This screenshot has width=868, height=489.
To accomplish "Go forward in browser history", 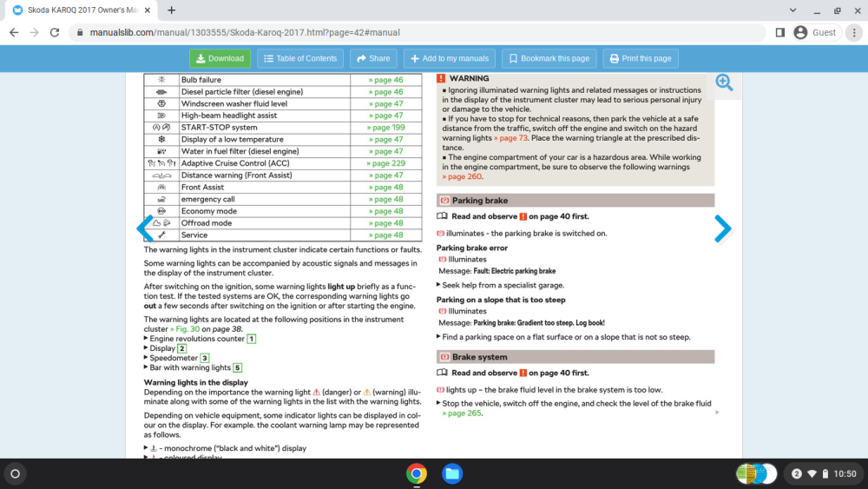I will tap(35, 33).
